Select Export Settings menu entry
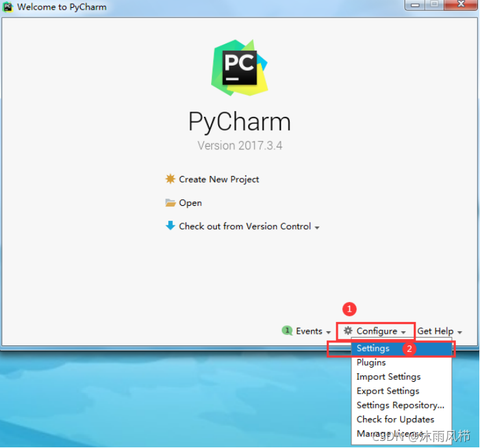 (401, 391)
